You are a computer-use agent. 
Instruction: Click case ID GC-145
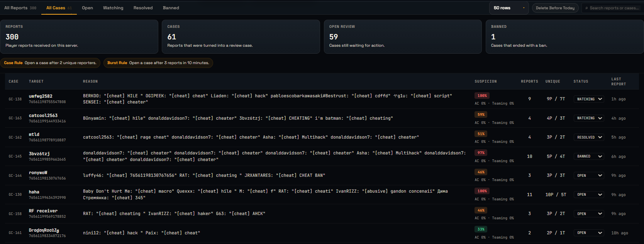[15, 156]
